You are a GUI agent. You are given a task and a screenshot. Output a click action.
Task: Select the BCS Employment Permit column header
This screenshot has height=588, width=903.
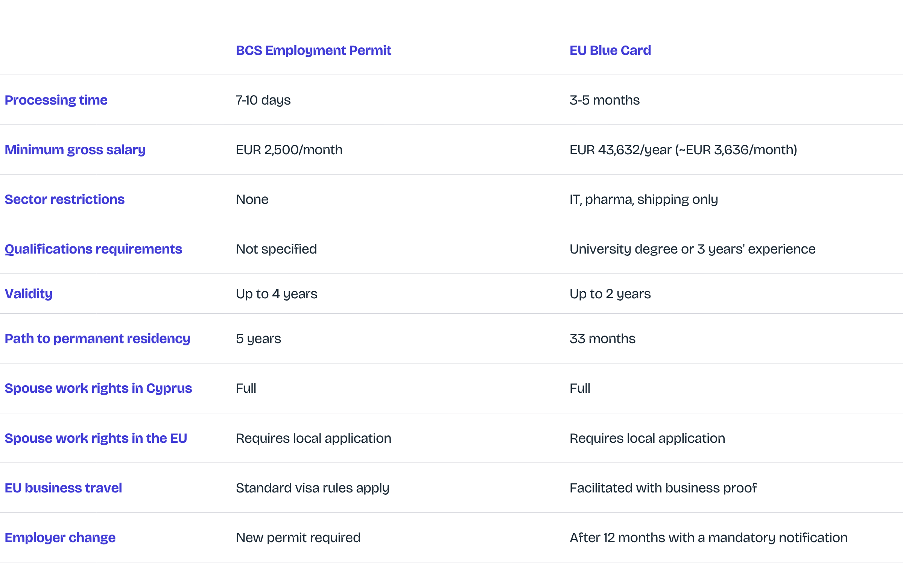click(313, 50)
